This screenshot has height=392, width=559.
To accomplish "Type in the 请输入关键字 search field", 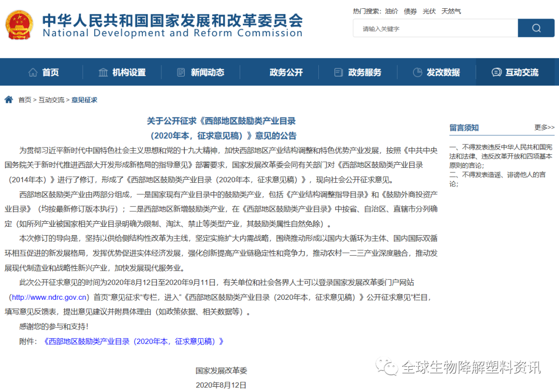I will tap(435, 28).
